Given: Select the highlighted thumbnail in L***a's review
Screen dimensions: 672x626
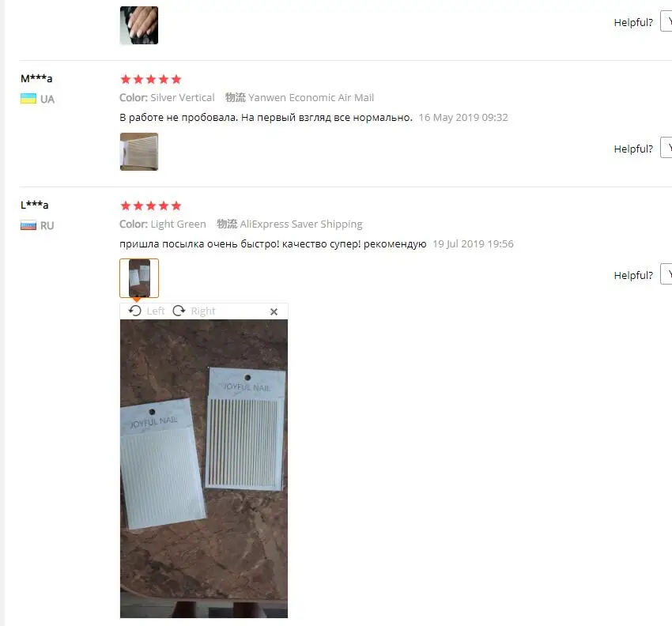Looking at the screenshot, I should [x=139, y=278].
